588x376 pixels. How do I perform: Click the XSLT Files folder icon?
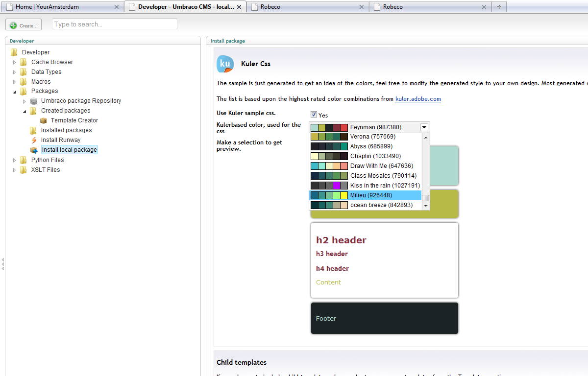click(x=24, y=170)
